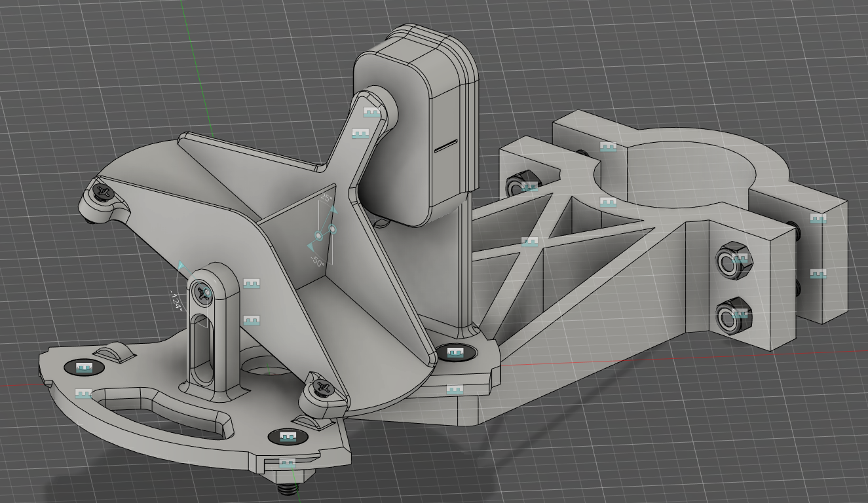868x503 pixels.
Task: Select the Phillips screw at the bracket's bottom corner
Action: [x=320, y=387]
